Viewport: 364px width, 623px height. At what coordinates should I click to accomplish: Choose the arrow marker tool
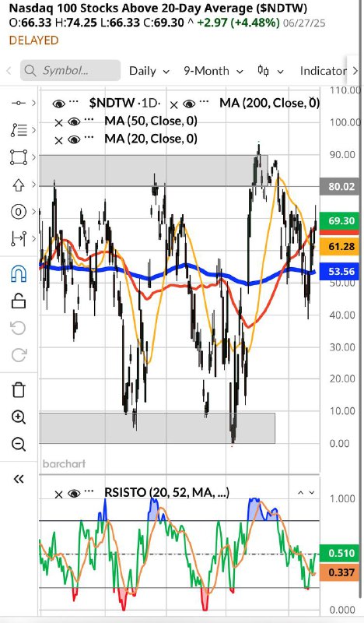tap(19, 185)
